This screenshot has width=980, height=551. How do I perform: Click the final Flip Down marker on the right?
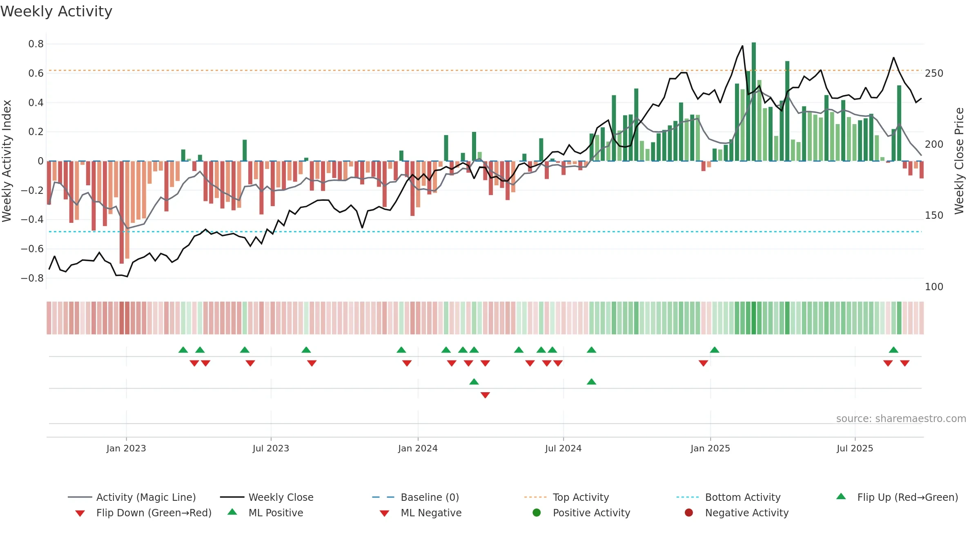coord(904,363)
